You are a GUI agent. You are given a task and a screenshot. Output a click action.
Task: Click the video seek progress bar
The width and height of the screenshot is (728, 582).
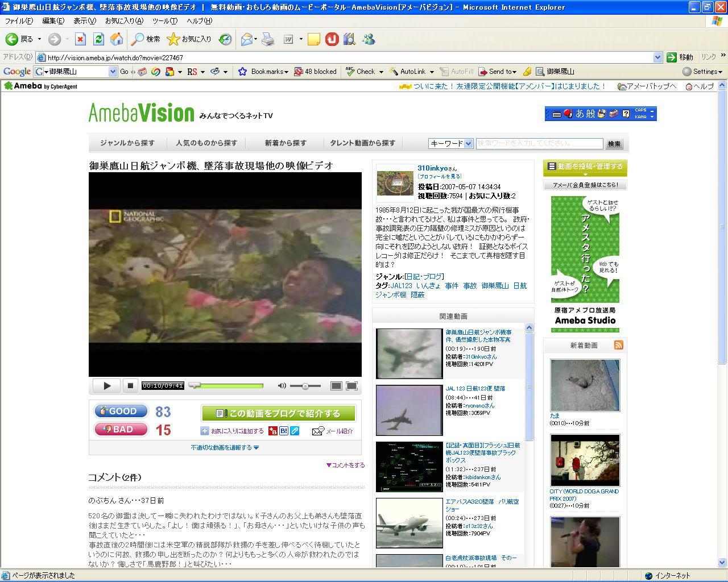226,386
